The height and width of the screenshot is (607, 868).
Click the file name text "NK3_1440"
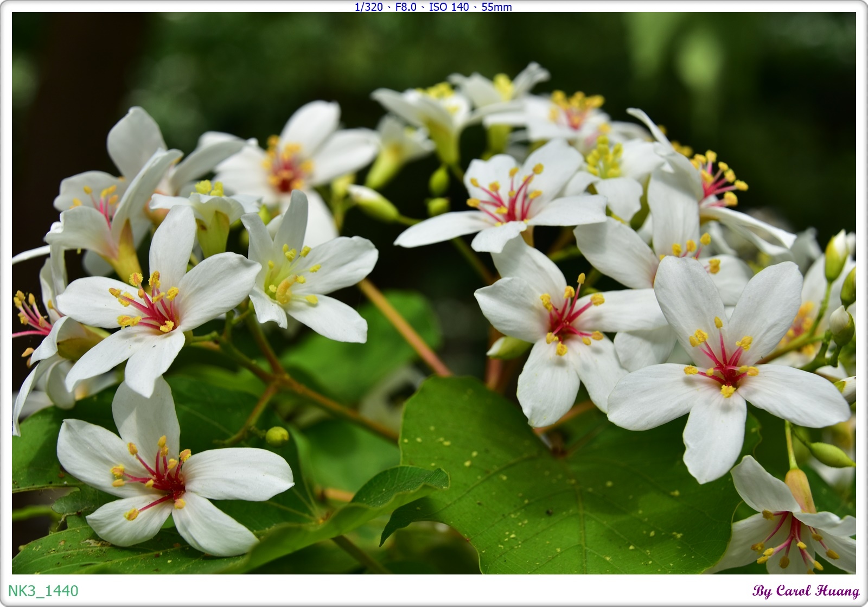(43, 591)
